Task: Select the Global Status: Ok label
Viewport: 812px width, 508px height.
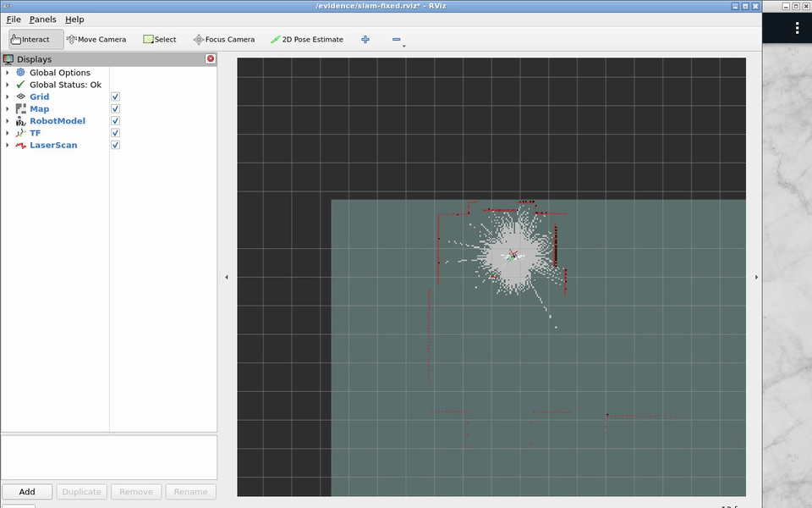Action: pyautogui.click(x=65, y=85)
